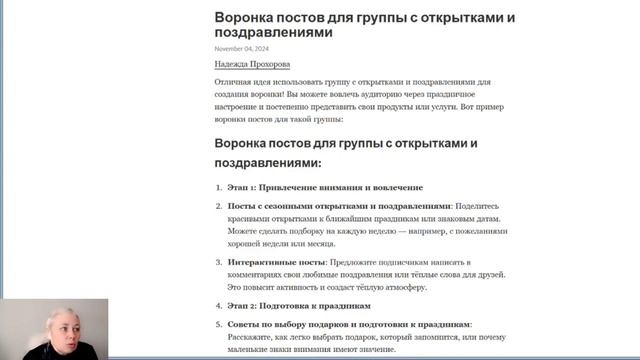
Task: Select text Советы по выбору подарков
Action: click(x=349, y=324)
